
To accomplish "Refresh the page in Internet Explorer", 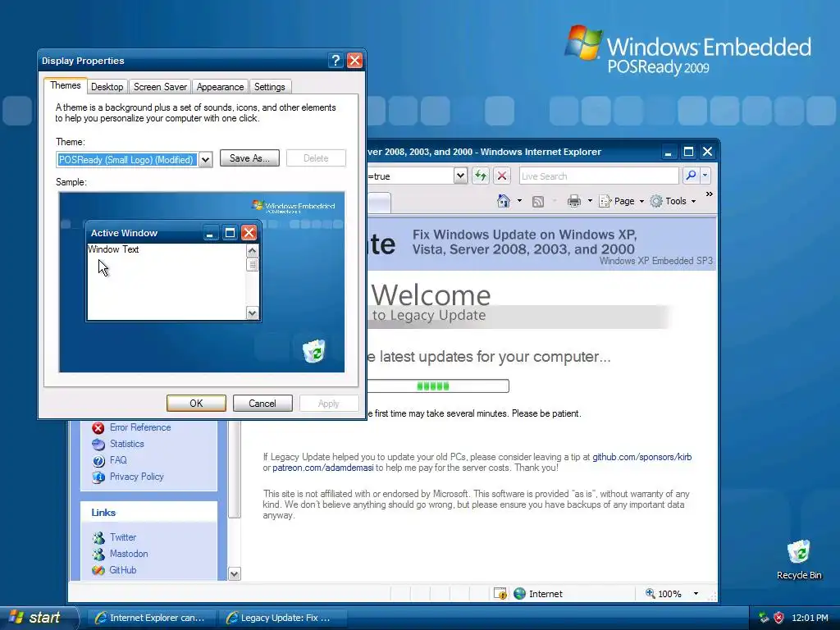I will pos(481,176).
